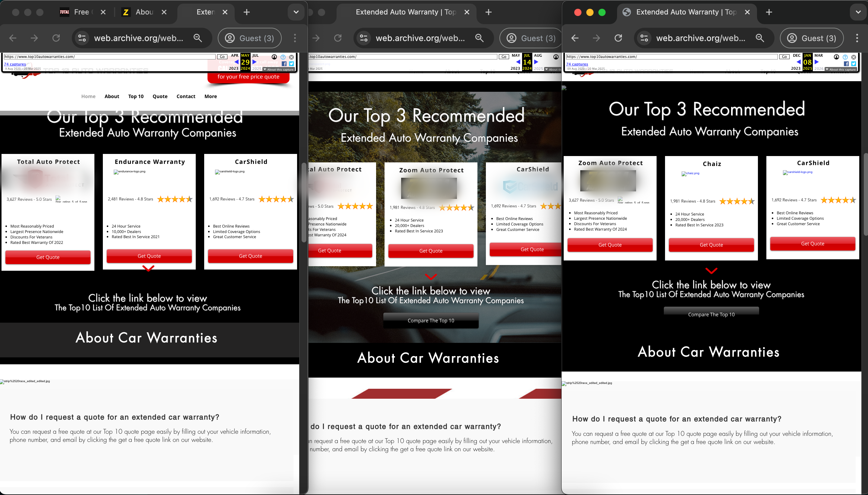Image resolution: width=868 pixels, height=495 pixels.
Task: Open the About menu item in the left window
Action: tap(112, 96)
